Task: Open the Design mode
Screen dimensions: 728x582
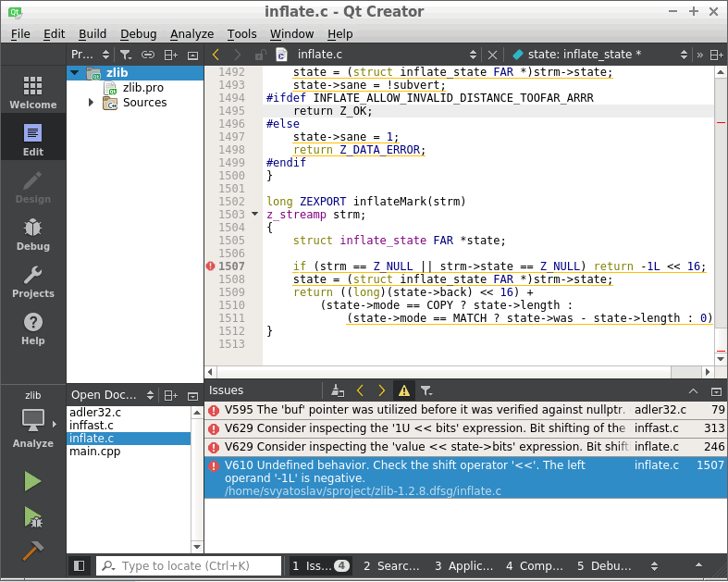Action: coord(33,188)
